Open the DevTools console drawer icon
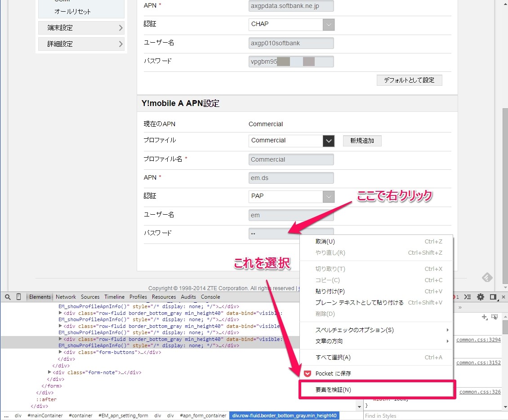 (x=468, y=297)
